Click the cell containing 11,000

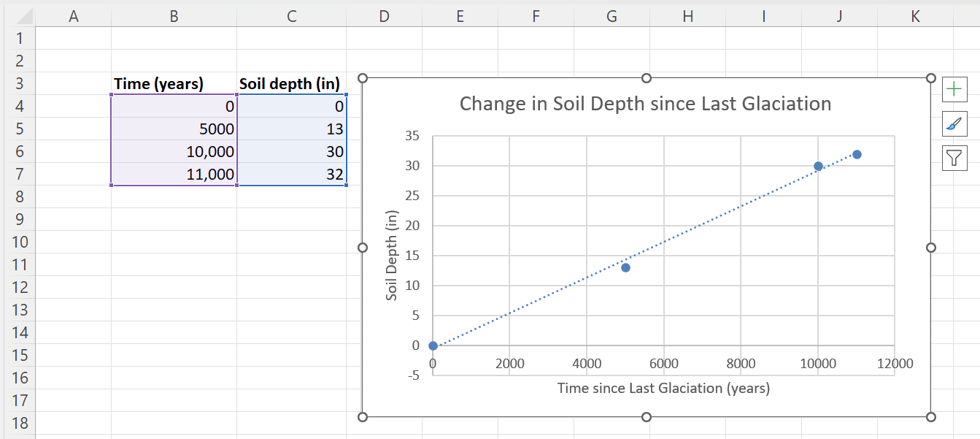click(x=174, y=174)
